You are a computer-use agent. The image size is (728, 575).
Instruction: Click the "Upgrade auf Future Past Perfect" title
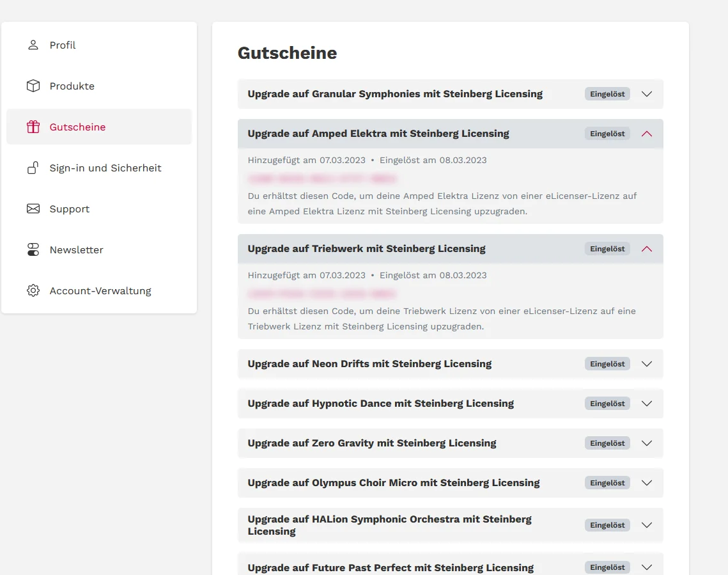click(x=391, y=567)
